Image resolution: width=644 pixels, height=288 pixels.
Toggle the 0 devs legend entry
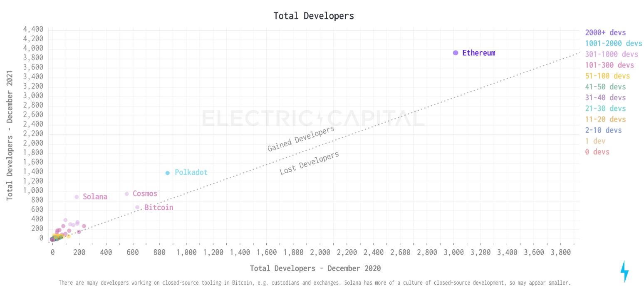pos(597,152)
